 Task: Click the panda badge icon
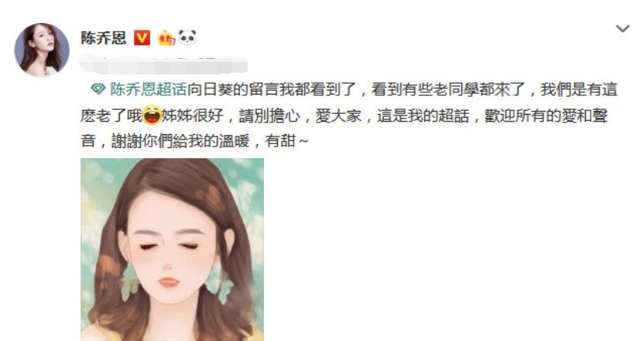(x=187, y=37)
